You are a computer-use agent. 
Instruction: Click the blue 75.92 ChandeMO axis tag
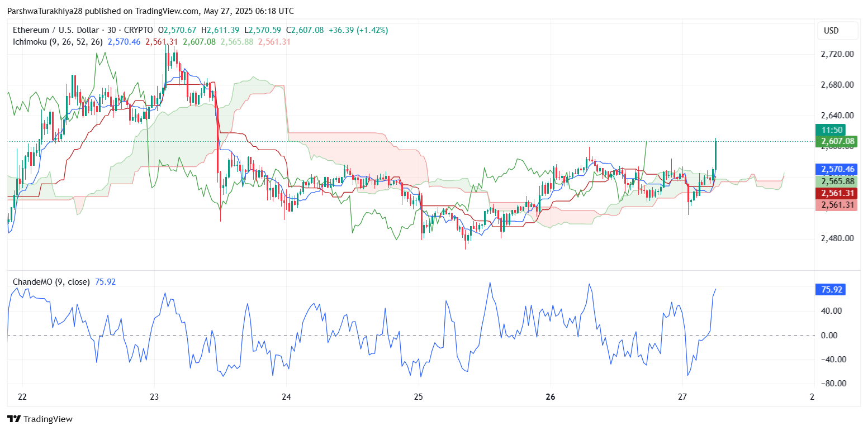click(x=830, y=290)
